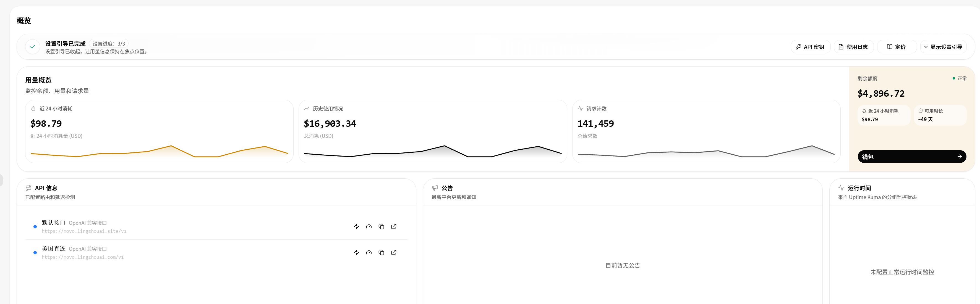This screenshot has height=304, width=980.
Task: Test speed of 美国直连 lightning icon
Action: coord(356,252)
